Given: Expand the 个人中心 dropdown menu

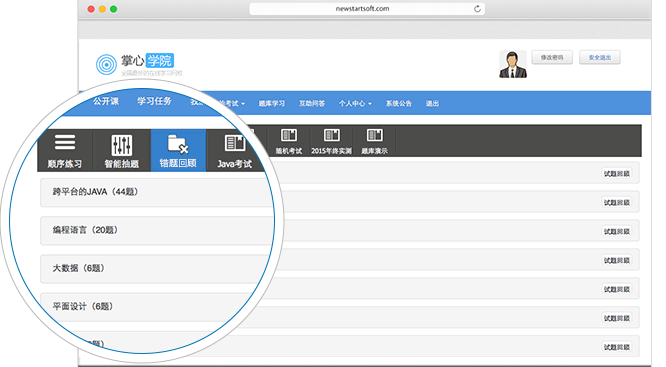Looking at the screenshot, I should [355, 103].
